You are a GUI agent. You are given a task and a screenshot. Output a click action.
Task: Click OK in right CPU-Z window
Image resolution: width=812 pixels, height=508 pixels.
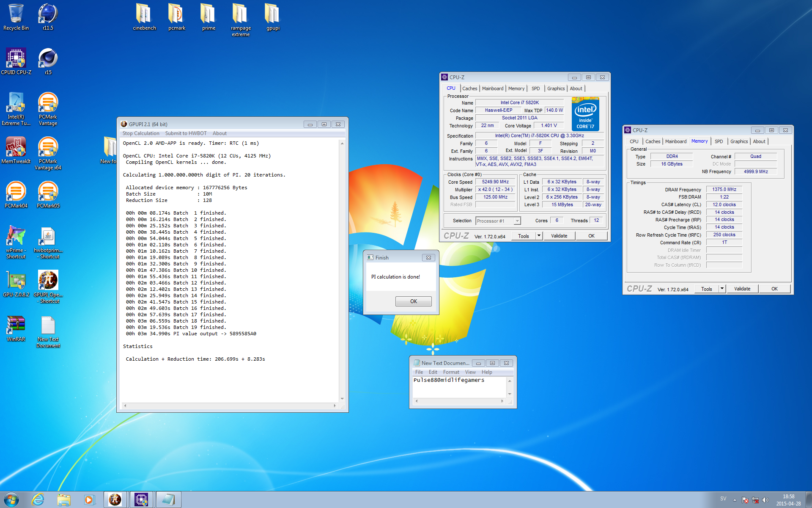click(774, 289)
